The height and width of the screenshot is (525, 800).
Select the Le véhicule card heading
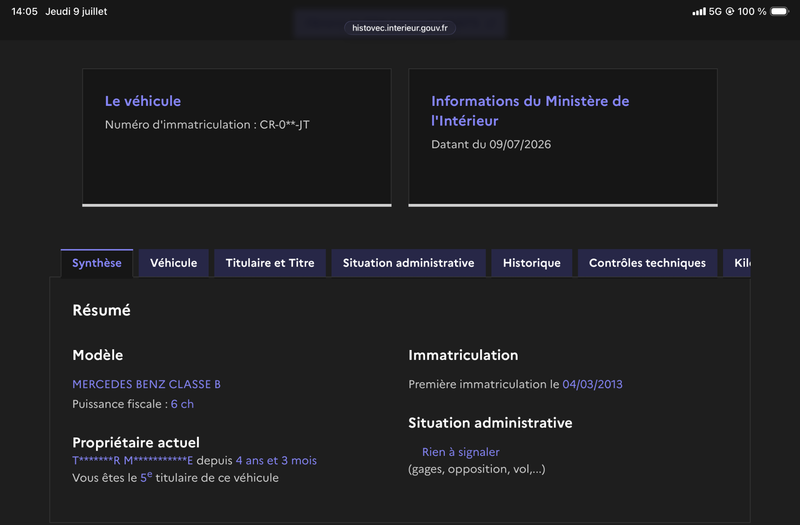[143, 101]
